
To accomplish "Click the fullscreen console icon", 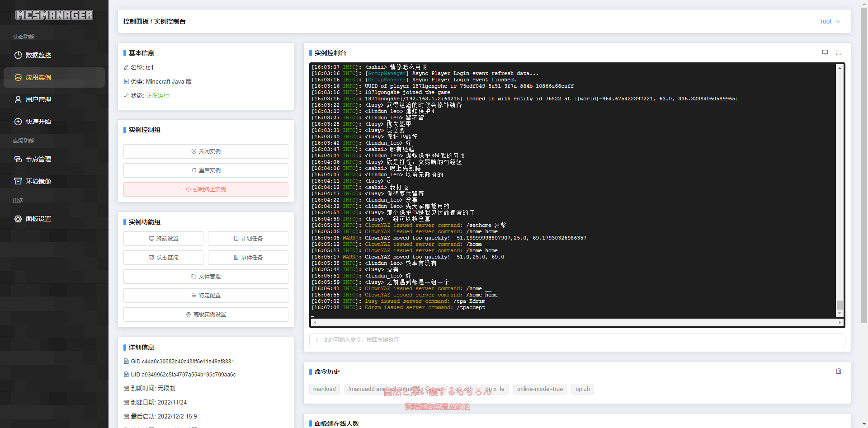I will click(839, 52).
